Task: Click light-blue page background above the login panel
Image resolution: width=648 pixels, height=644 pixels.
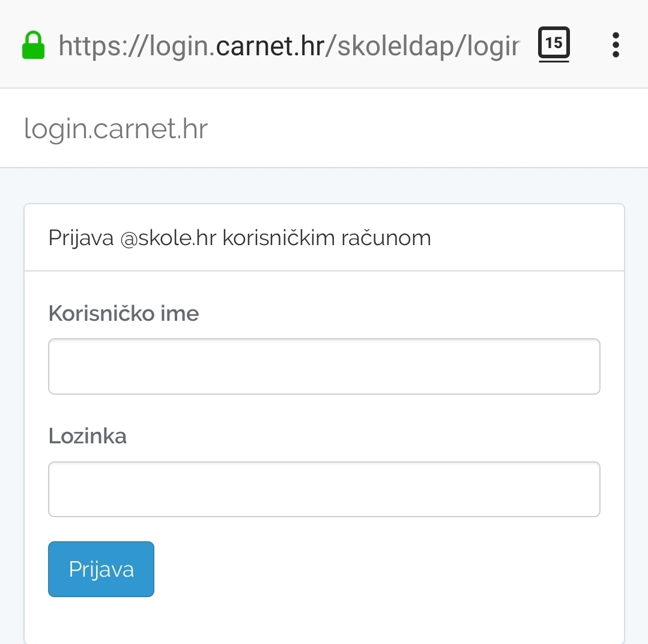Action: pos(324,186)
